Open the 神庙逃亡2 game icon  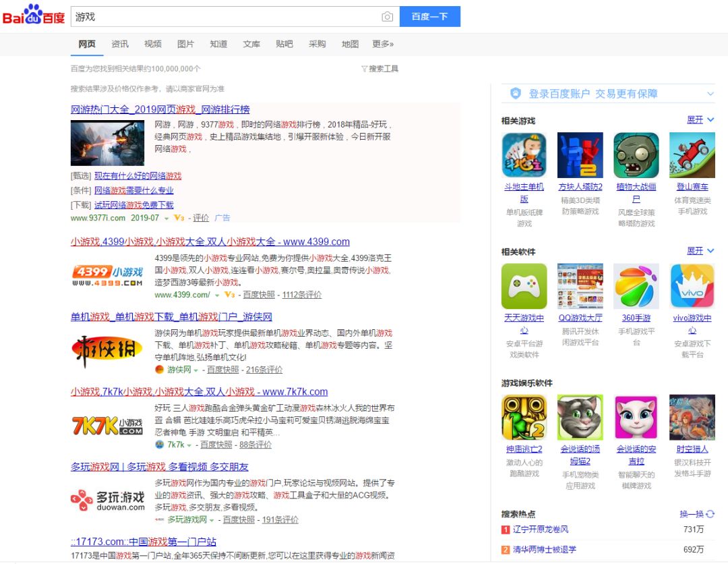(524, 417)
